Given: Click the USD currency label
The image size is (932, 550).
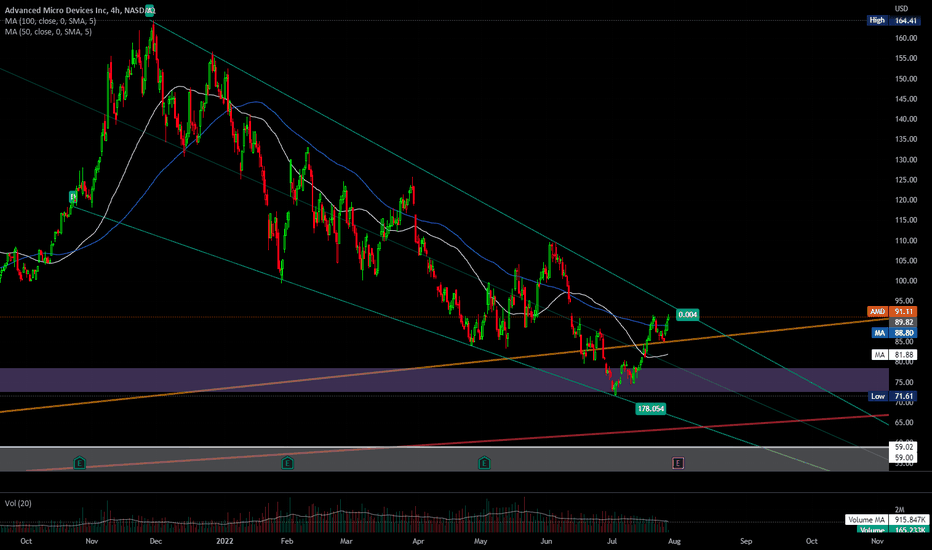Looking at the screenshot, I should [902, 8].
